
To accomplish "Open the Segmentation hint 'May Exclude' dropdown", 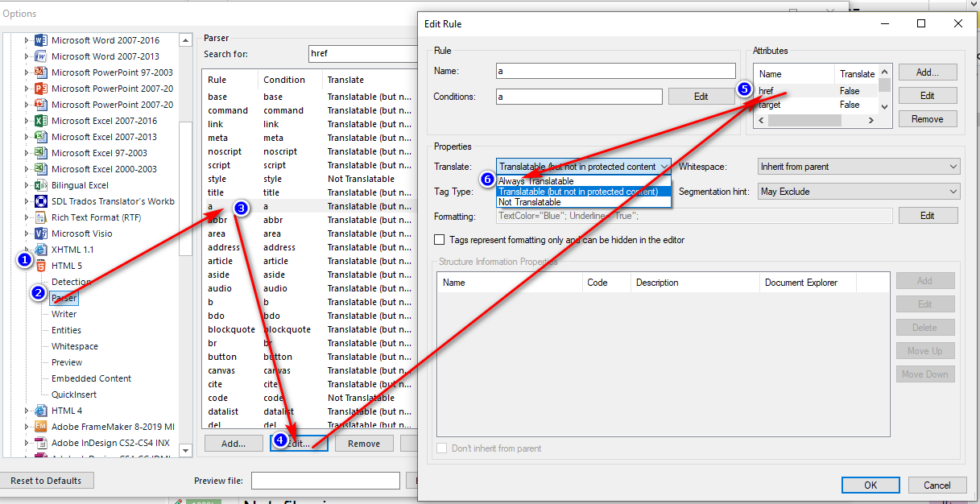I will pyautogui.click(x=859, y=192).
